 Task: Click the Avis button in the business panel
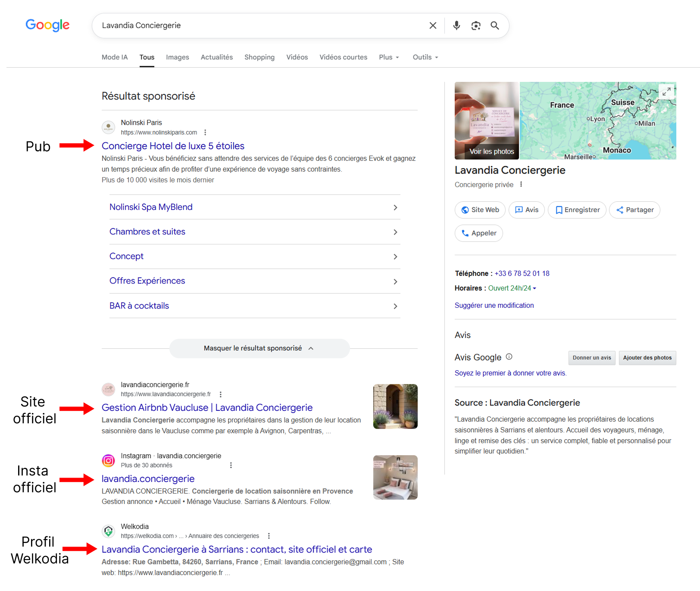point(527,210)
